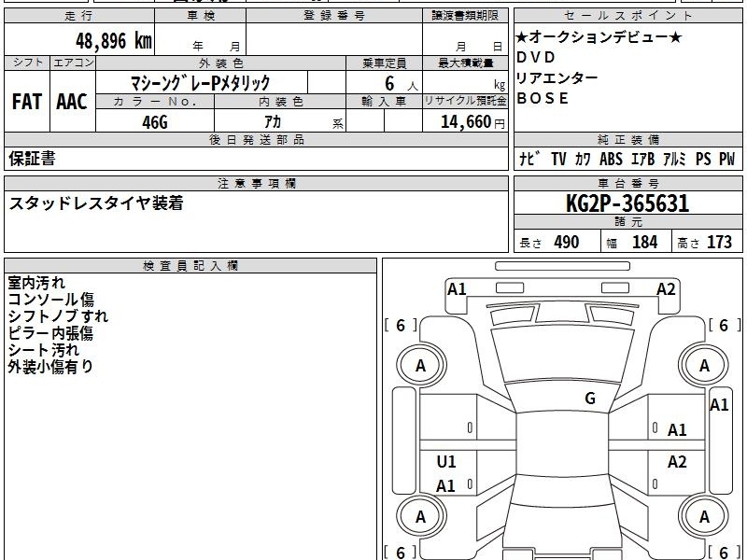Click the width value 184
This screenshot has height=560, width=747.
tap(645, 242)
